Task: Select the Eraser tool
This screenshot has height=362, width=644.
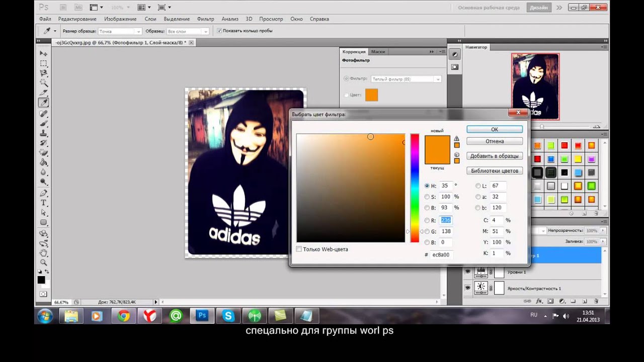Action: (x=44, y=153)
